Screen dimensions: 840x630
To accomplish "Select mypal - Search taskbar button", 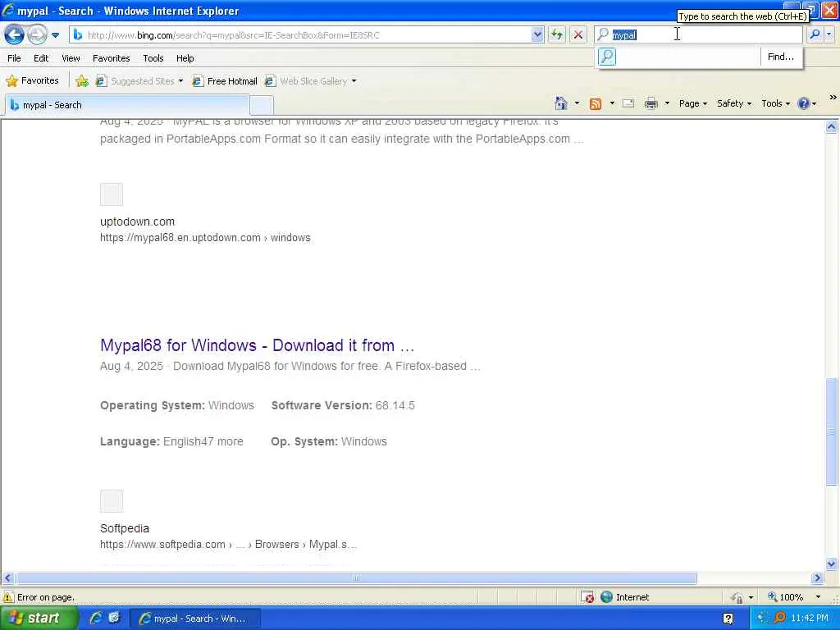I will click(x=195, y=619).
